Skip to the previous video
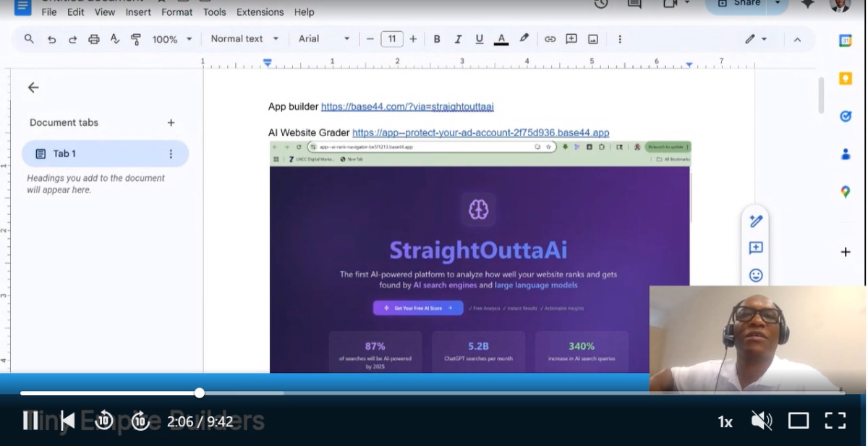 [67, 421]
